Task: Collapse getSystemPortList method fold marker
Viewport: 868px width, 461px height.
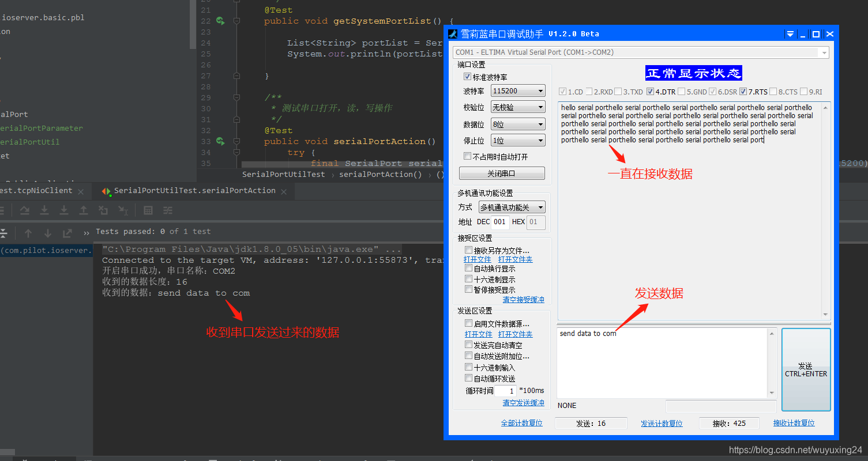Action: 236,21
